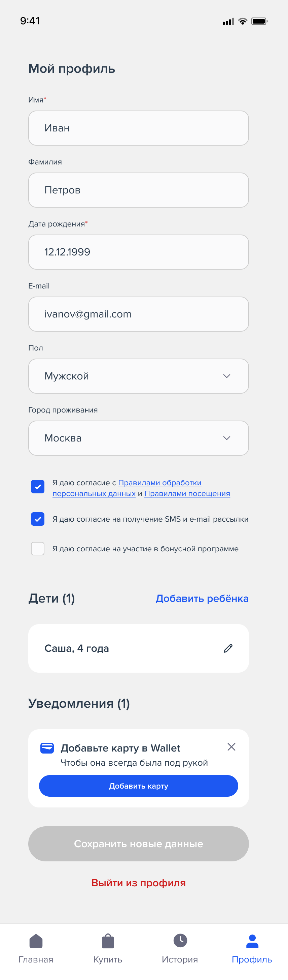Click the Имя field containing Иван
The height and width of the screenshot is (980, 288).
pyautogui.click(x=138, y=128)
